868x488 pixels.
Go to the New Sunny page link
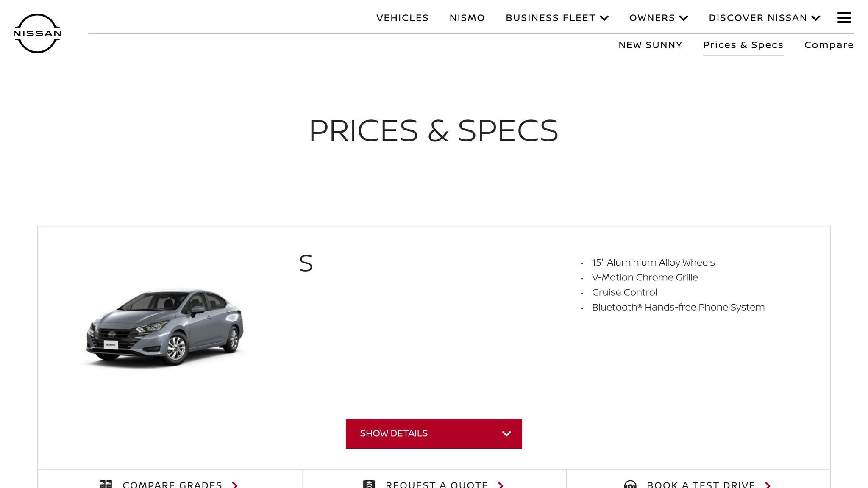click(650, 45)
